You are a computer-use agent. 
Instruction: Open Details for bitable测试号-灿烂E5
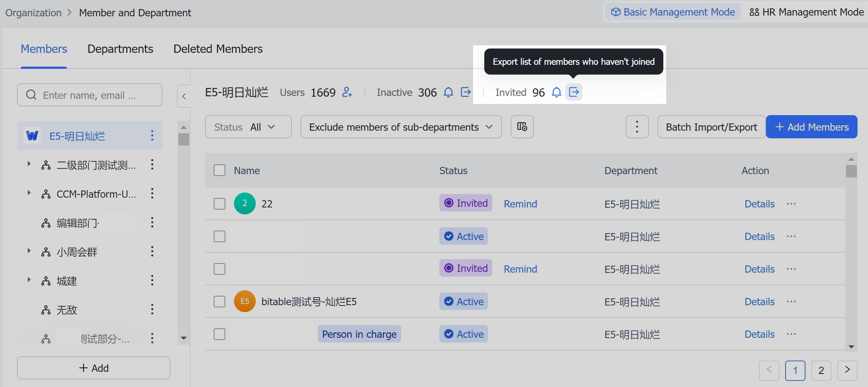click(x=759, y=302)
